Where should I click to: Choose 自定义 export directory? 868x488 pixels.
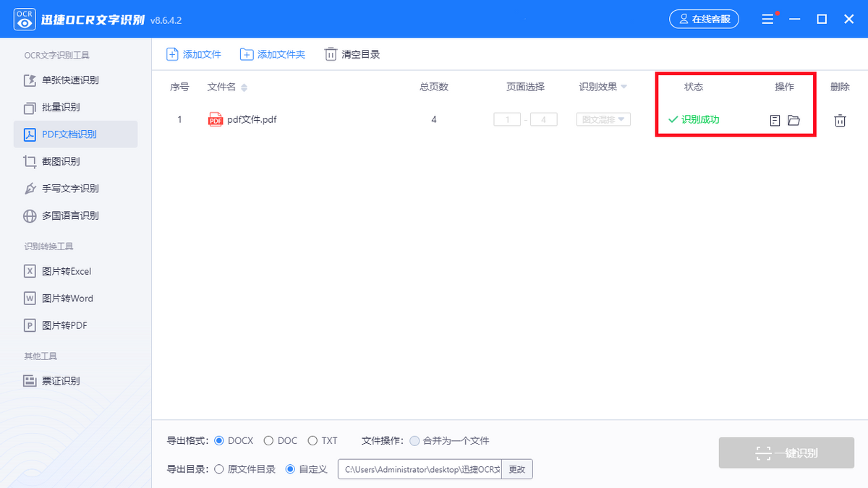tap(307, 468)
